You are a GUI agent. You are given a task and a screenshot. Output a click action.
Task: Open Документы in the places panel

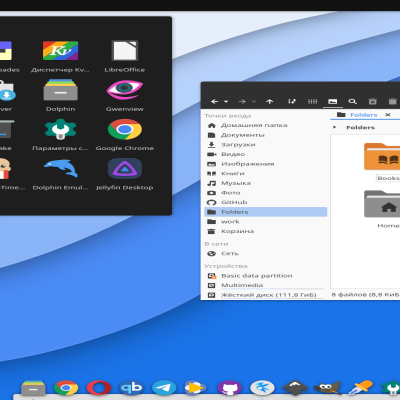pyautogui.click(x=265, y=135)
